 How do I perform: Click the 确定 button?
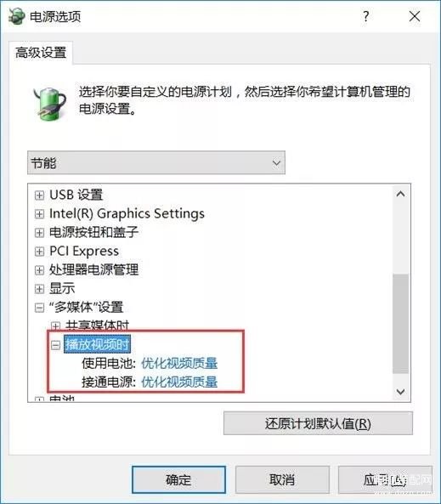(178, 479)
